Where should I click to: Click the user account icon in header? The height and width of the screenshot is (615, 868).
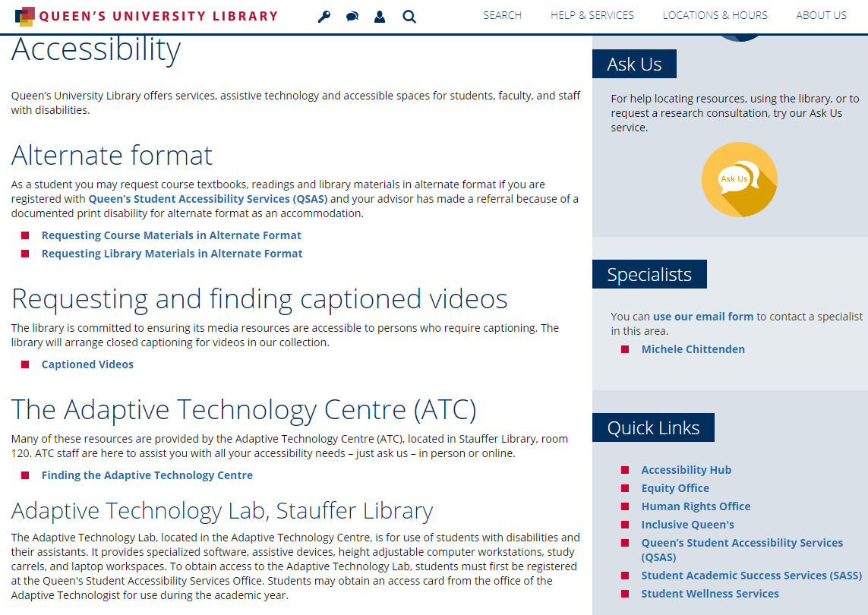380,17
